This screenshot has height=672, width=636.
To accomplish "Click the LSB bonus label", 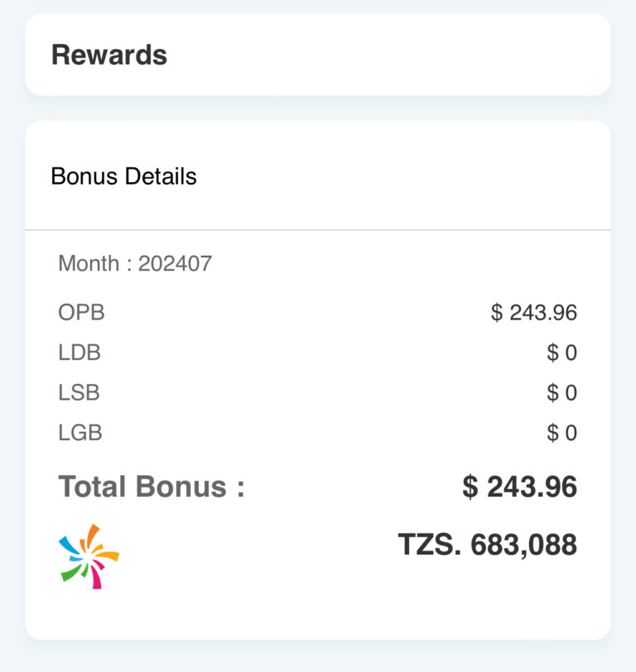I will point(79,392).
